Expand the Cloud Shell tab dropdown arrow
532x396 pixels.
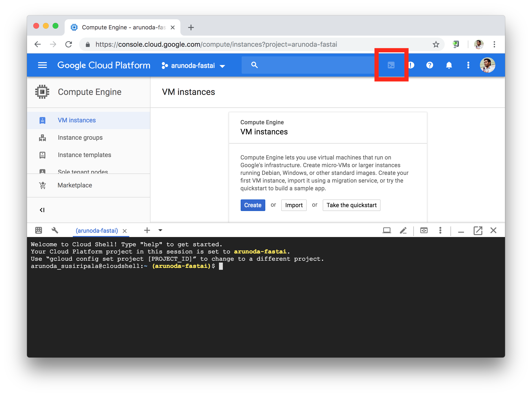160,231
